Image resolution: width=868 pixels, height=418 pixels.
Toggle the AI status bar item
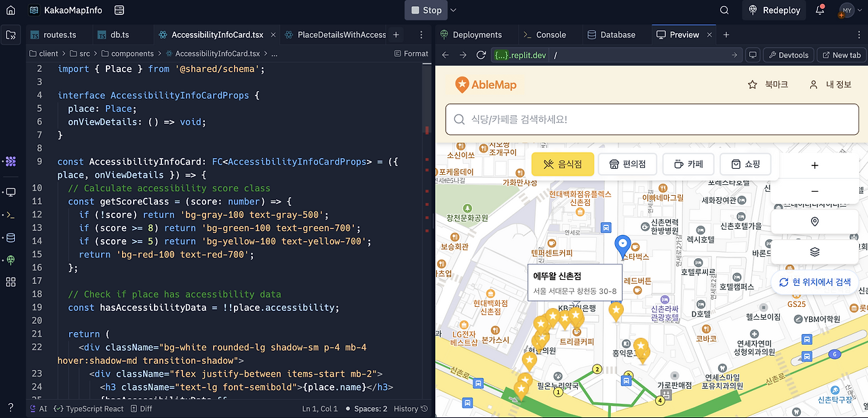[39, 409]
